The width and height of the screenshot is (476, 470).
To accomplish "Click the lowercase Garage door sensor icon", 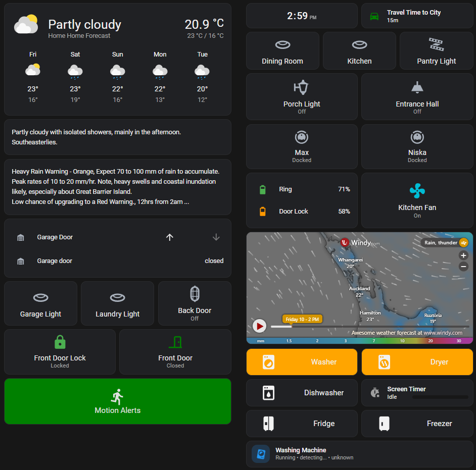I will pos(21,261).
